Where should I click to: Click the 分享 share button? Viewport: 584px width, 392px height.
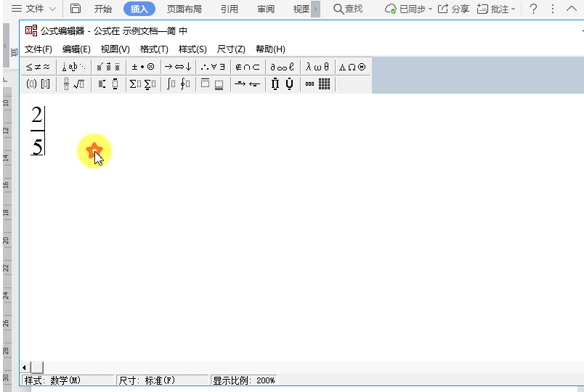(453, 9)
